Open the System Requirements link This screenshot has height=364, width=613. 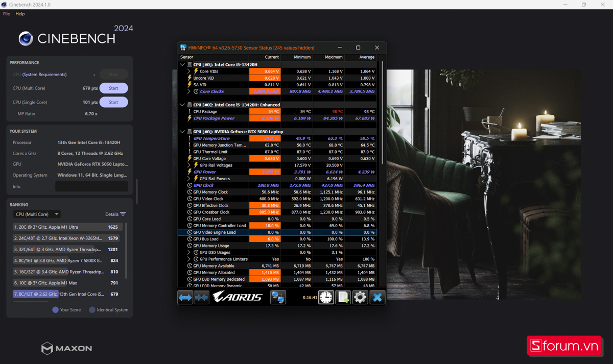point(44,75)
